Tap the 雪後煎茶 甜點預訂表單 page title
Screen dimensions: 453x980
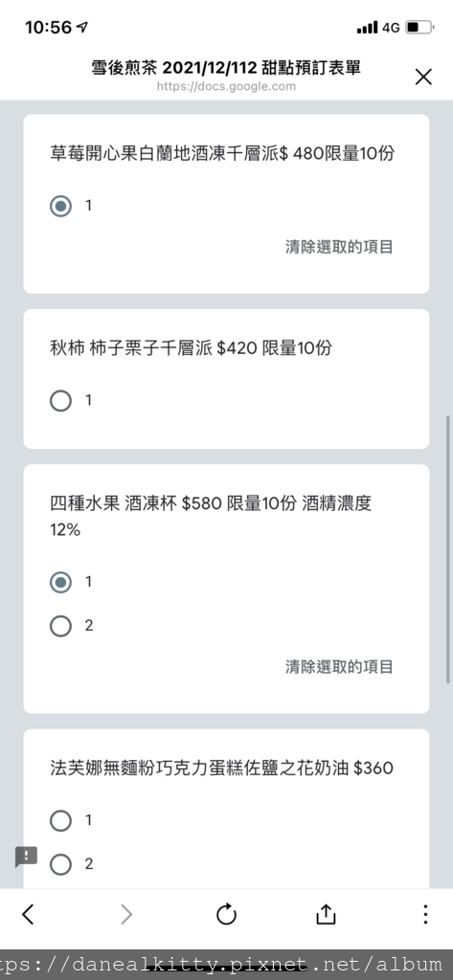[x=226, y=68]
